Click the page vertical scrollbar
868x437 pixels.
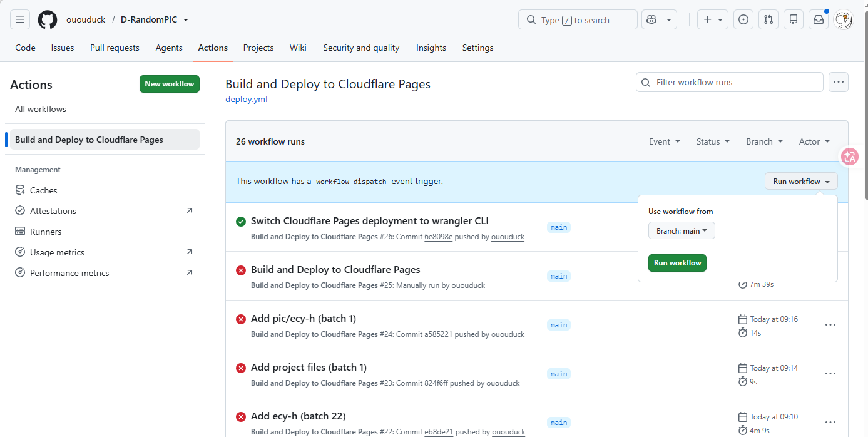click(x=865, y=106)
